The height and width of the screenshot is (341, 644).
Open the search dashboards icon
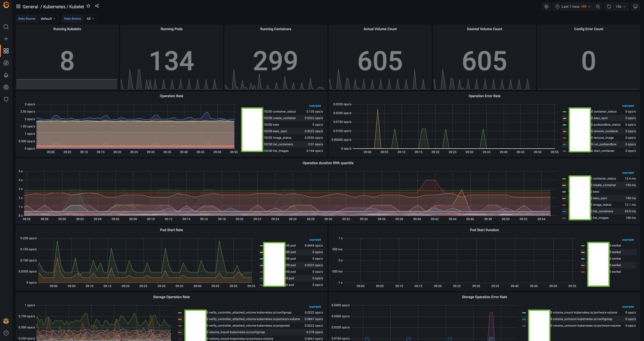(6, 27)
